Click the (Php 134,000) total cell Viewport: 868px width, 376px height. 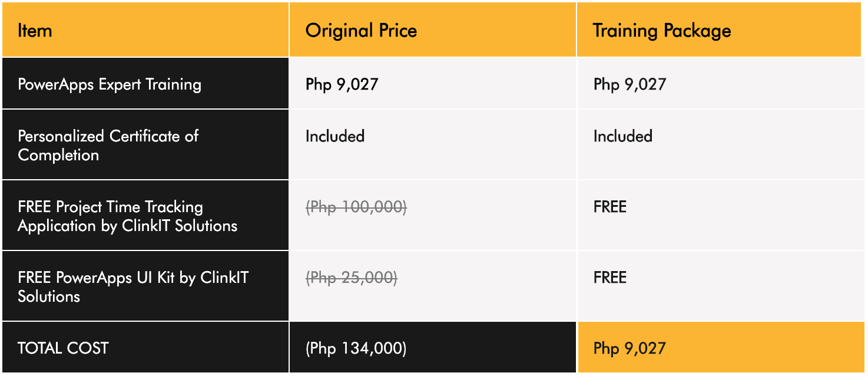tap(433, 347)
